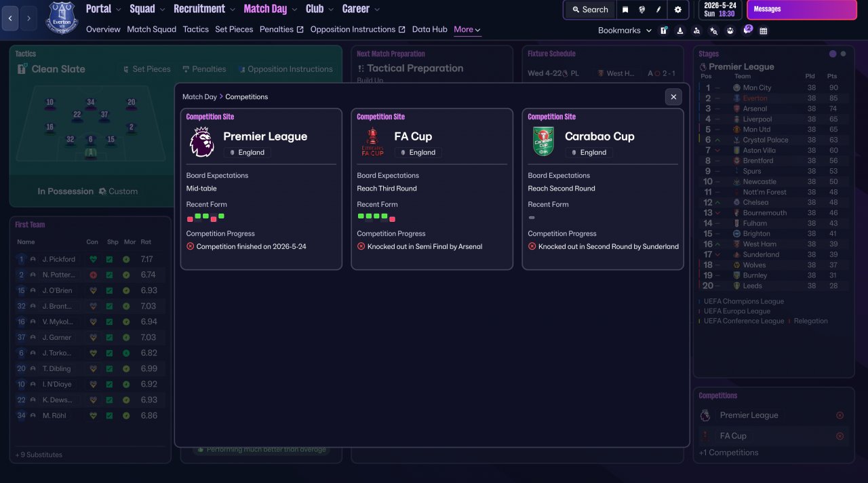The image size is (868, 483).
Task: Click Match Day in breadcrumb
Action: 199,97
